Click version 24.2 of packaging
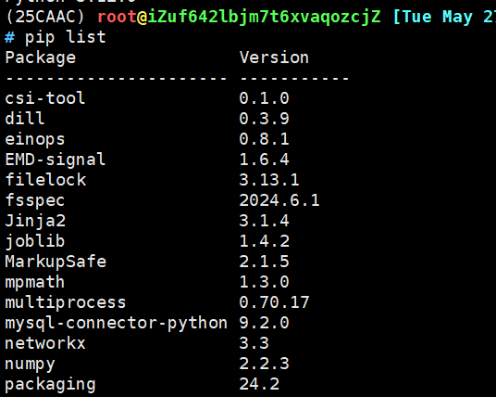Viewport: 496px width, 397px height. pyautogui.click(x=259, y=384)
